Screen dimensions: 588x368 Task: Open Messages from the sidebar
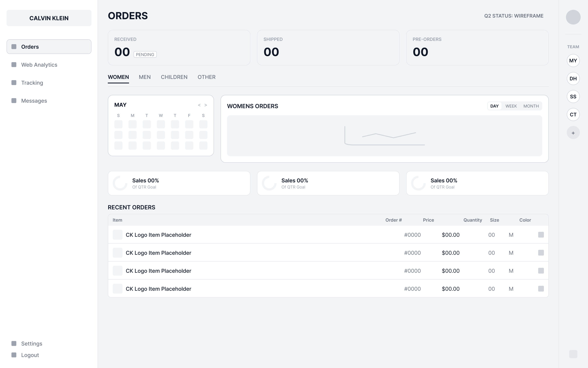[x=49, y=101]
